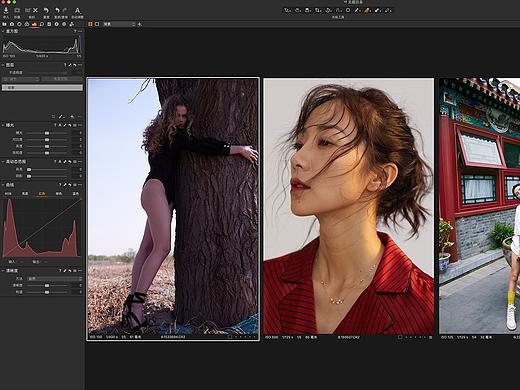This screenshot has height=390, width=520.
Task: Collapse the Layers panel
Action: (x=3, y=65)
